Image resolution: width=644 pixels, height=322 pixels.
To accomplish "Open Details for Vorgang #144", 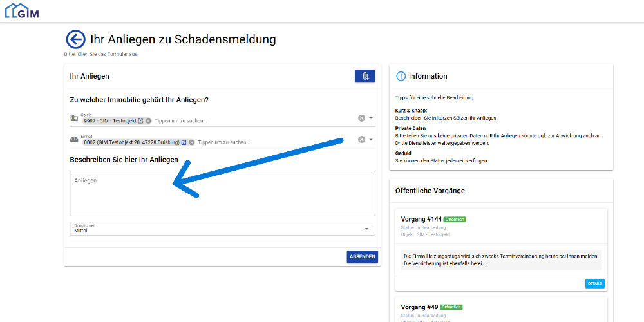I will tap(594, 283).
